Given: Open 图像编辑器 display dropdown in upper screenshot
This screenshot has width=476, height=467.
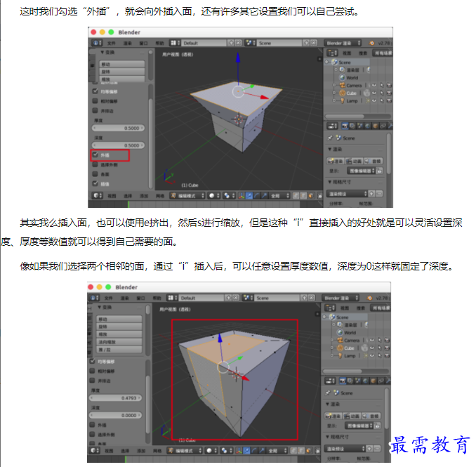Looking at the screenshot, I should pyautogui.click(x=362, y=171).
